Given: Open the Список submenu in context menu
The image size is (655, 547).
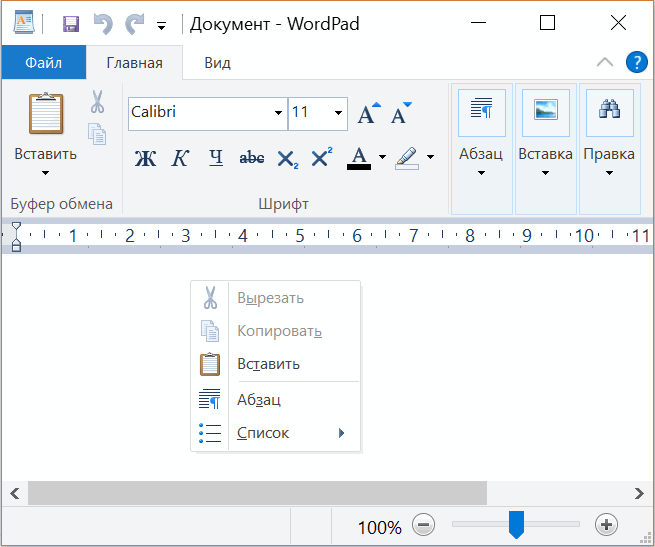Looking at the screenshot, I should (x=276, y=433).
